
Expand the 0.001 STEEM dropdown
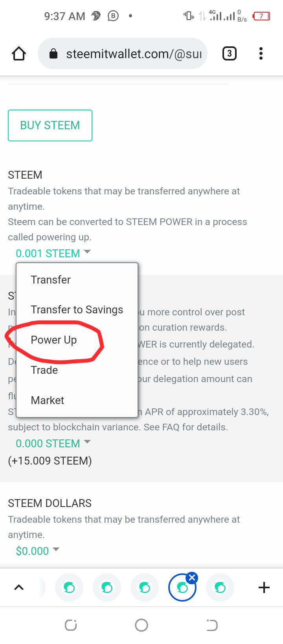click(53, 253)
